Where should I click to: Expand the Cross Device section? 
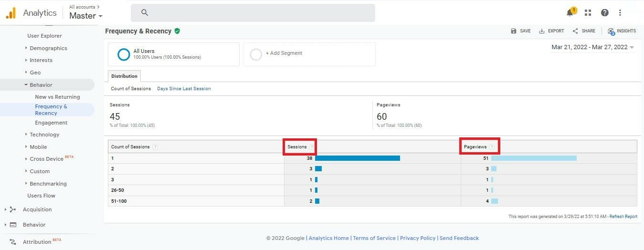click(46, 159)
